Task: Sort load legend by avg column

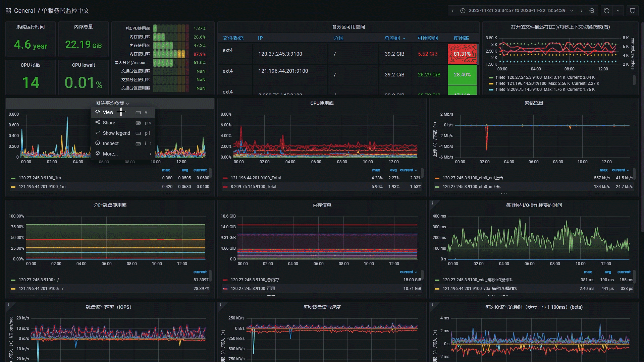Action: pyautogui.click(x=185, y=170)
